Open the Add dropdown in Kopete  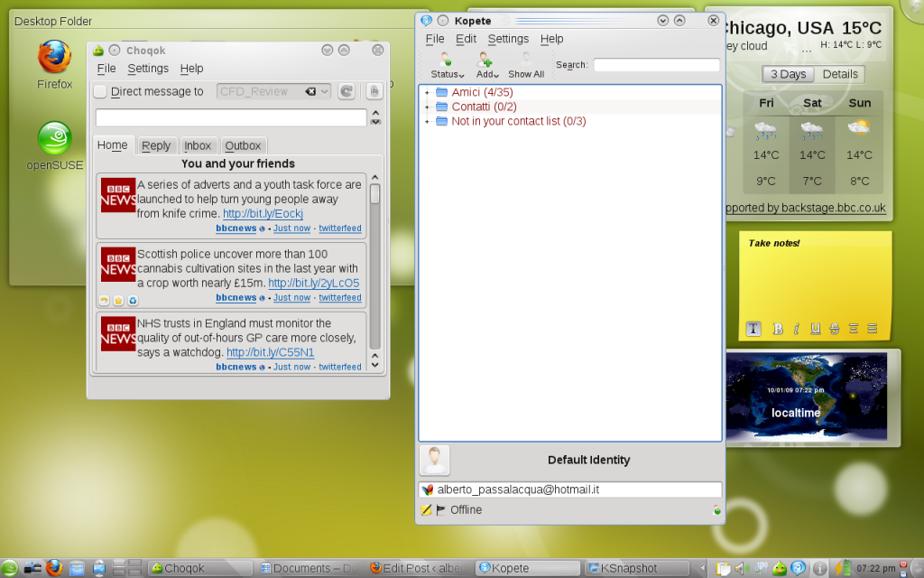486,65
